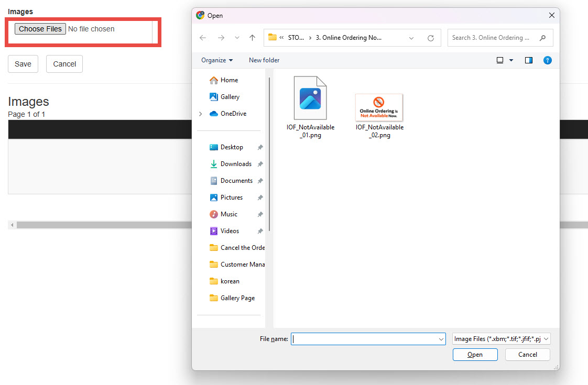Click the page horizontal scrollbar
The width and height of the screenshot is (588, 385).
(105, 225)
